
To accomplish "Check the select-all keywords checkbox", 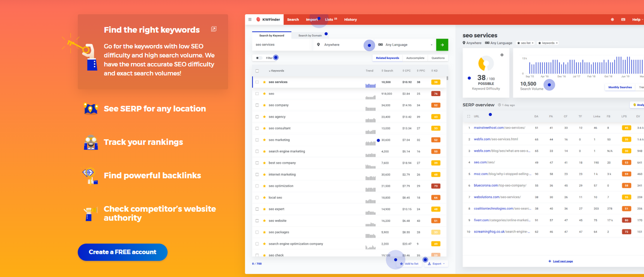I will click(x=257, y=70).
